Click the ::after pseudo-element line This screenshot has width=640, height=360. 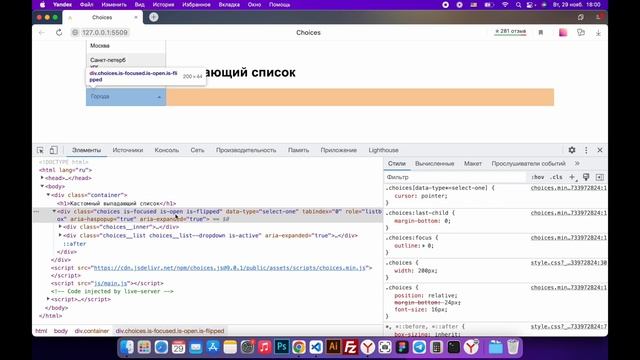click(x=75, y=244)
